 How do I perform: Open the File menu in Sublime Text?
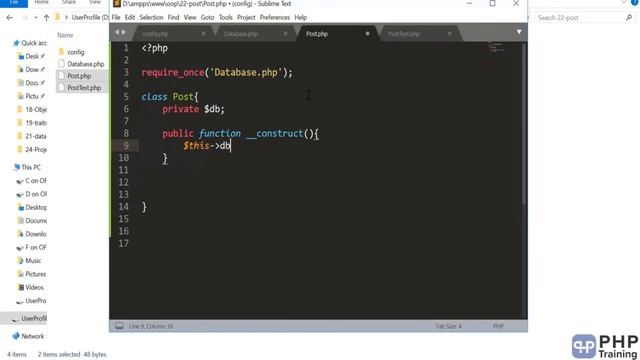point(116,18)
